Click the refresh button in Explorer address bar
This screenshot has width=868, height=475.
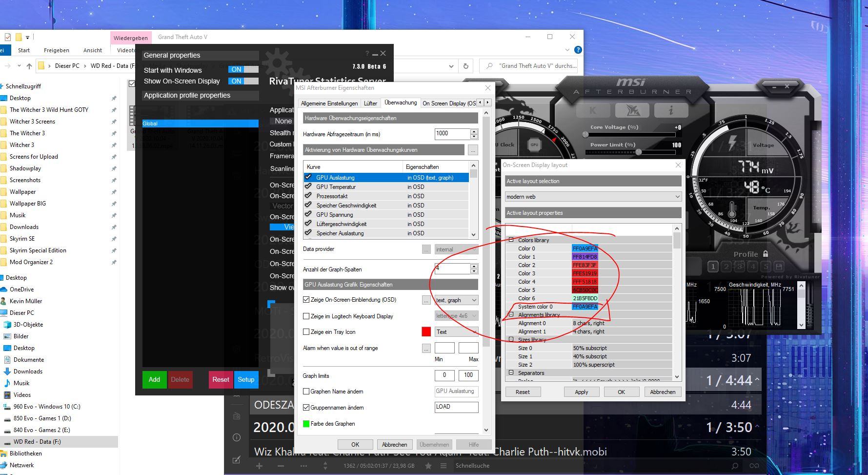click(465, 66)
